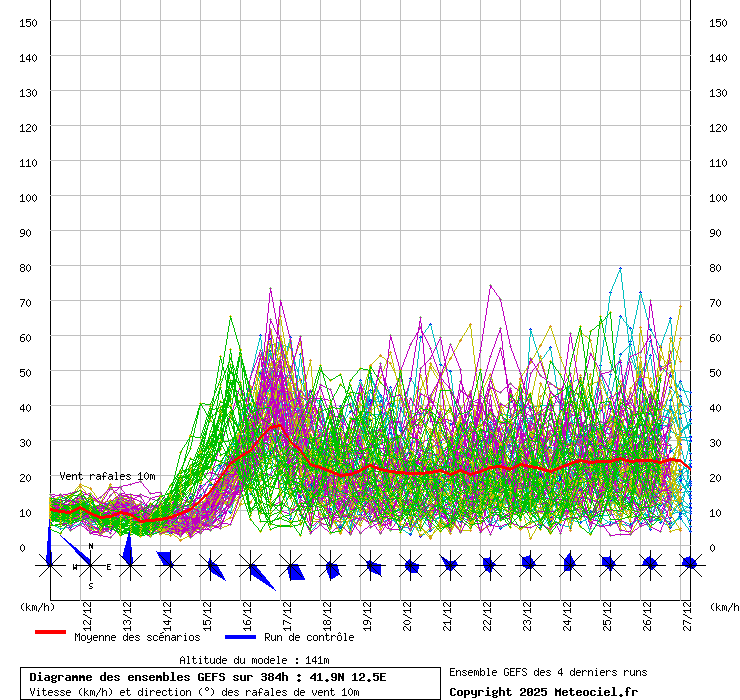Screen dimensions: 740x700
Task: Click the "Moyenne des scénarios" legend text
Action: [137, 637]
